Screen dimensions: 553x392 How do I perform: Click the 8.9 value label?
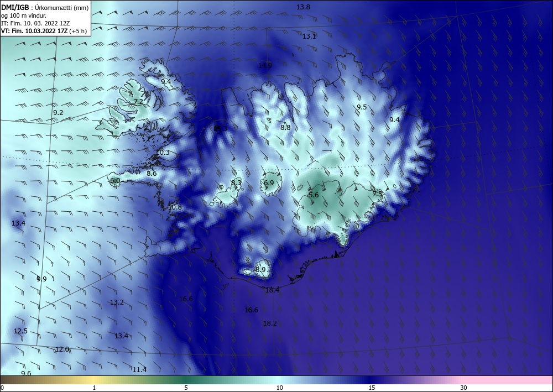[260, 269]
